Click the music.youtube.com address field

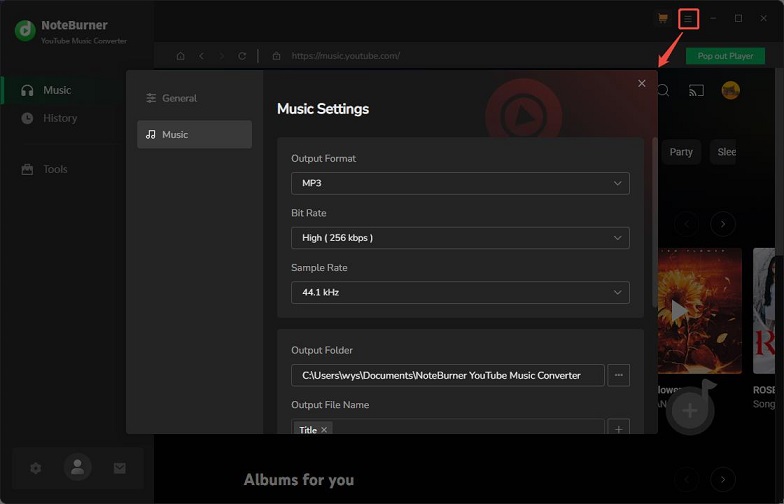point(346,56)
